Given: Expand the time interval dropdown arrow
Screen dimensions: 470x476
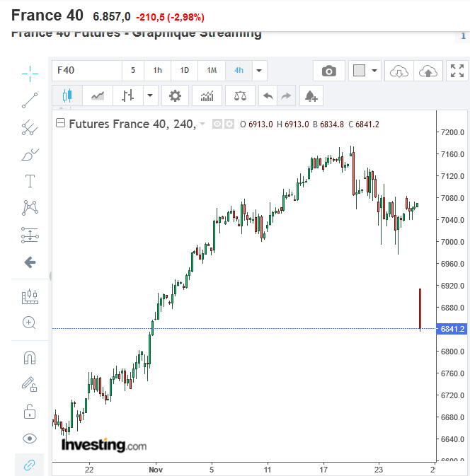Looking at the screenshot, I should pyautogui.click(x=260, y=71).
